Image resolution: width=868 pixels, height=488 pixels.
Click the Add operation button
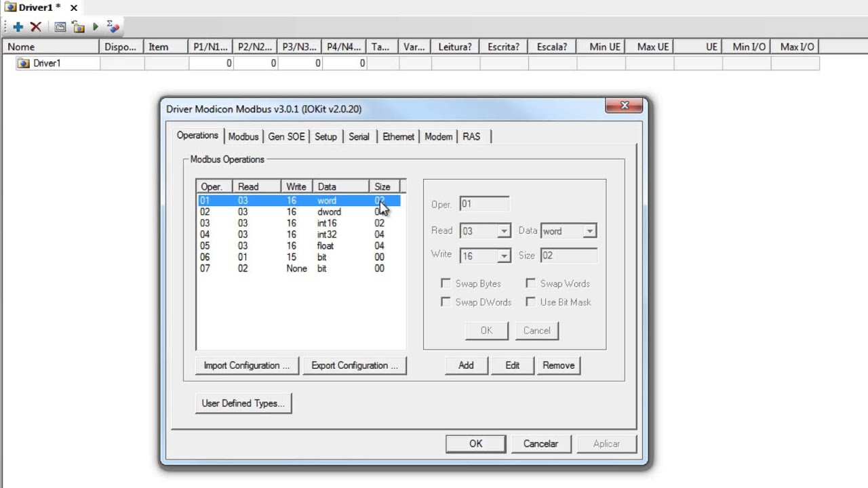pyautogui.click(x=466, y=365)
